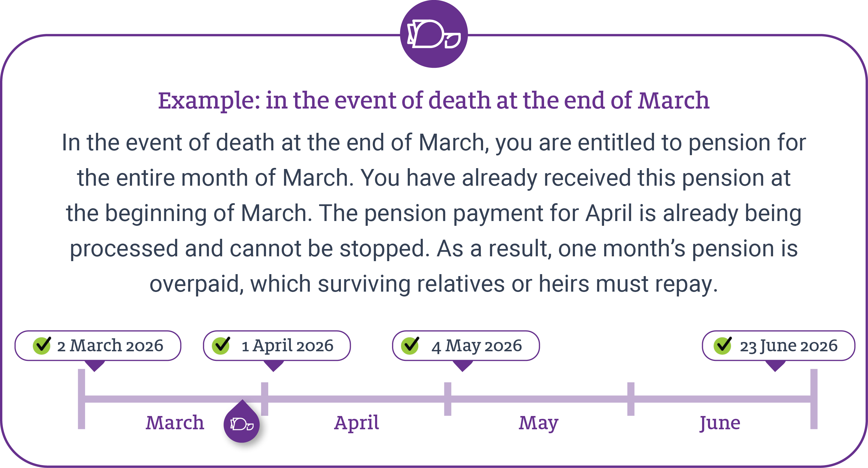Choose the "4 May 2026" date text
The height and width of the screenshot is (468, 868).
pyautogui.click(x=477, y=346)
